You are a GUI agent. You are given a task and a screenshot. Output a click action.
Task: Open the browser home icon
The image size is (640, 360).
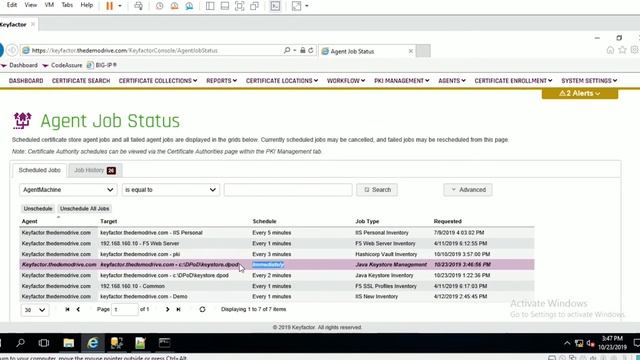[610, 50]
